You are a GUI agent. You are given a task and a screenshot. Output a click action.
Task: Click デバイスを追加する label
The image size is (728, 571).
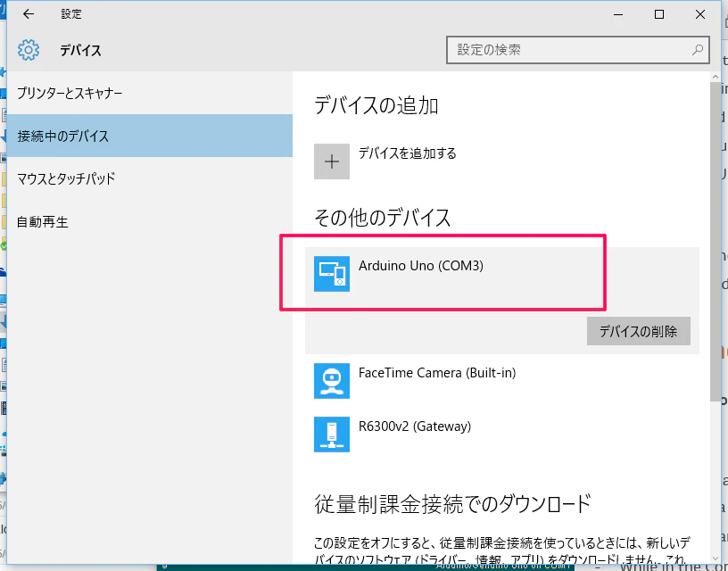(407, 153)
